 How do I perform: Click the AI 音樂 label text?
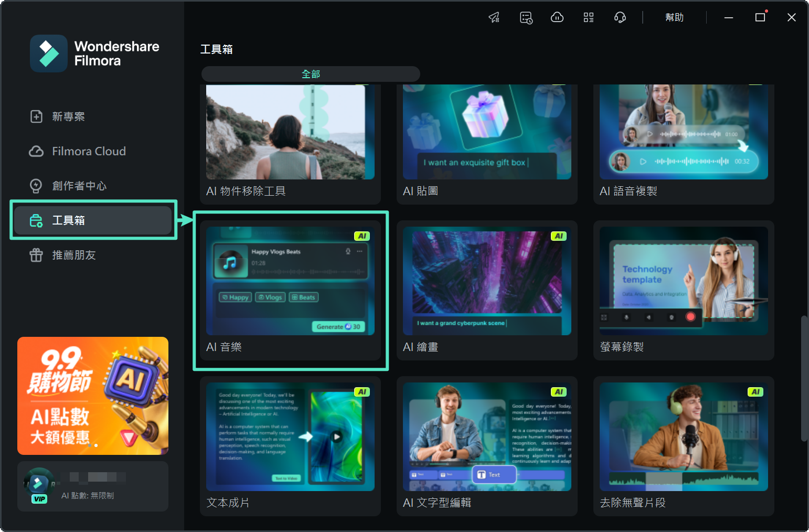click(x=224, y=347)
